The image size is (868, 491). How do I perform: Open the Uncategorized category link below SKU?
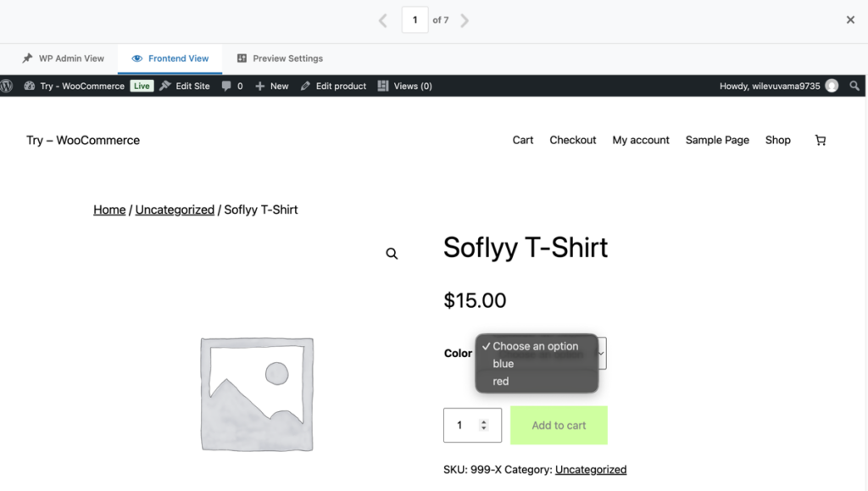coord(591,470)
